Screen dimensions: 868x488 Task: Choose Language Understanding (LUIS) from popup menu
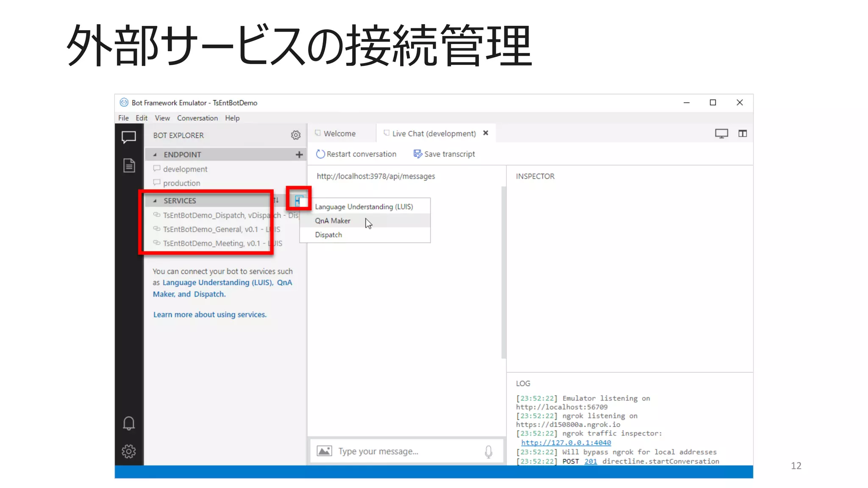click(x=365, y=207)
